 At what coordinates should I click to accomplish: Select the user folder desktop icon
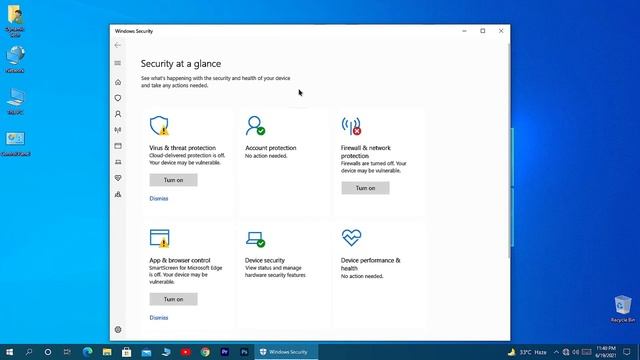click(16, 20)
